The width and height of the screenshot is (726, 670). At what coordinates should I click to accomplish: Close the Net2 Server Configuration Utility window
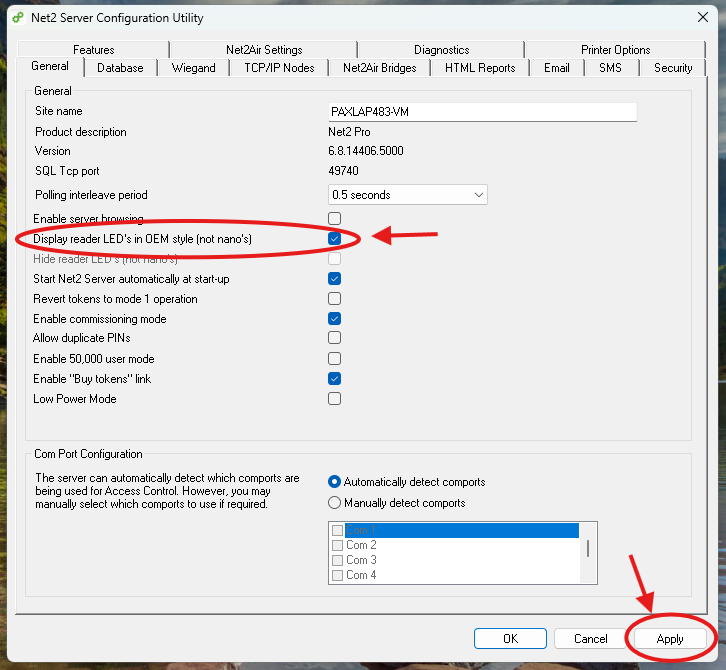tap(702, 18)
